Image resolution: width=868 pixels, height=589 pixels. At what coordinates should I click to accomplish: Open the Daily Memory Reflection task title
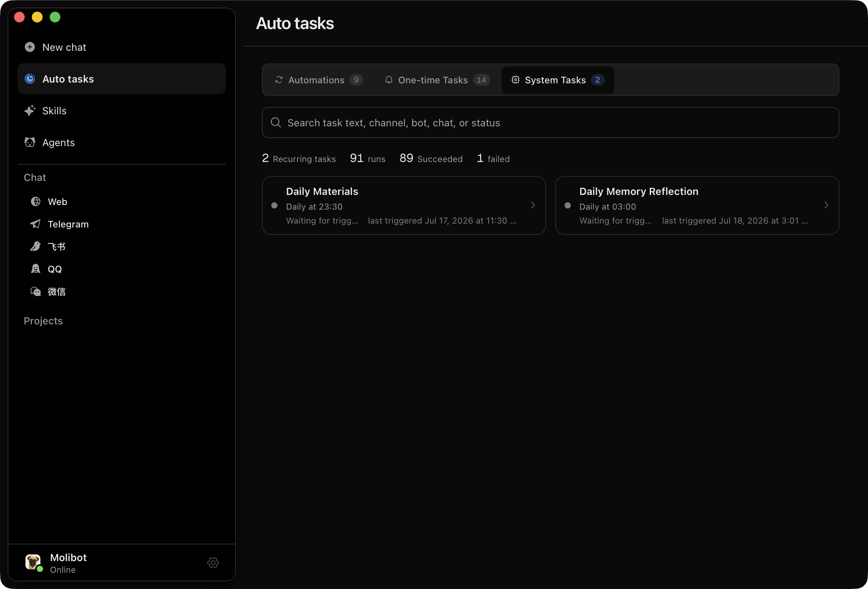(x=639, y=191)
